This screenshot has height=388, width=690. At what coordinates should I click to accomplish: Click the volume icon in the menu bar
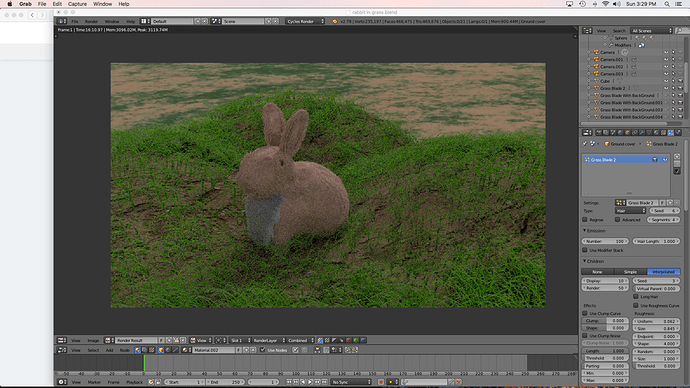point(617,4)
